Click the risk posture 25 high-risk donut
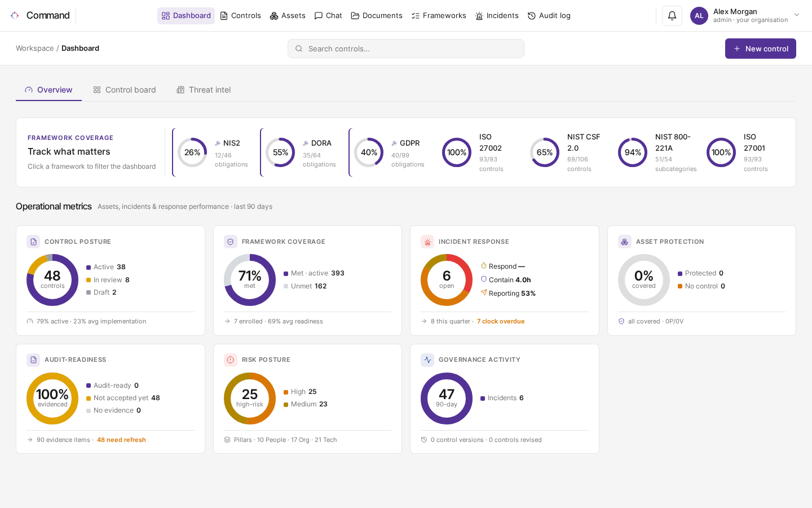 click(x=250, y=398)
